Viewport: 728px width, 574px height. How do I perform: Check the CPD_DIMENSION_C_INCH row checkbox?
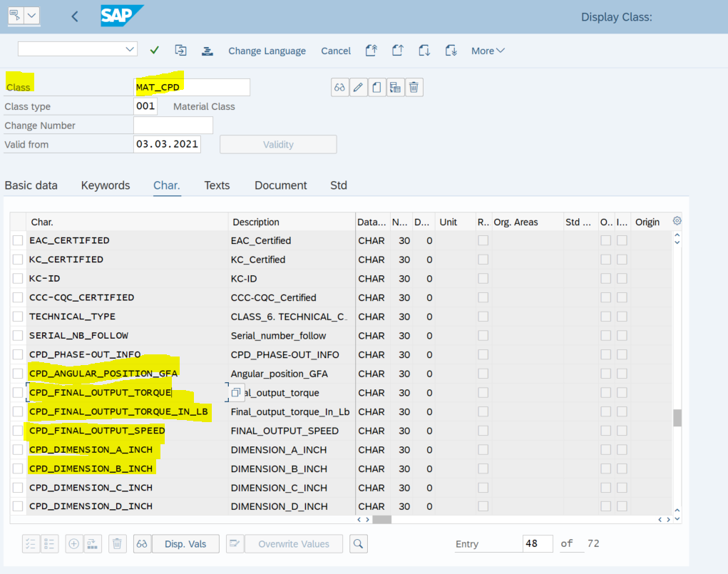point(18,488)
